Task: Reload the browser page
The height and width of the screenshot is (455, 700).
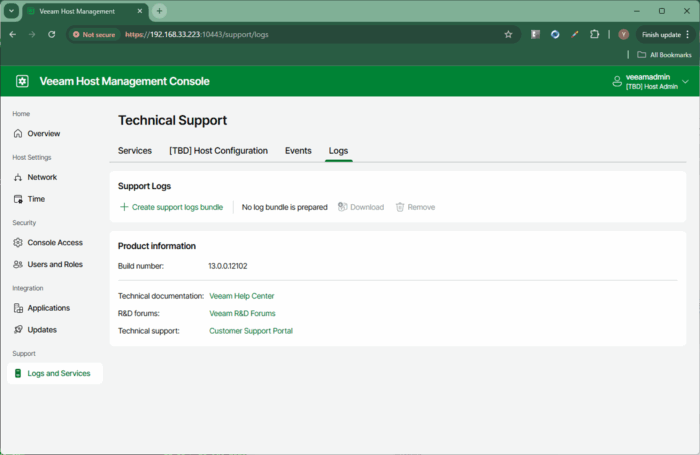Action: 52,34
